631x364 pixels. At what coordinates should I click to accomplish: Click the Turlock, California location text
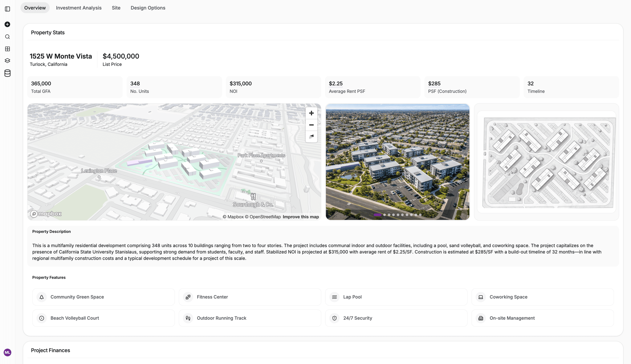tap(48, 64)
